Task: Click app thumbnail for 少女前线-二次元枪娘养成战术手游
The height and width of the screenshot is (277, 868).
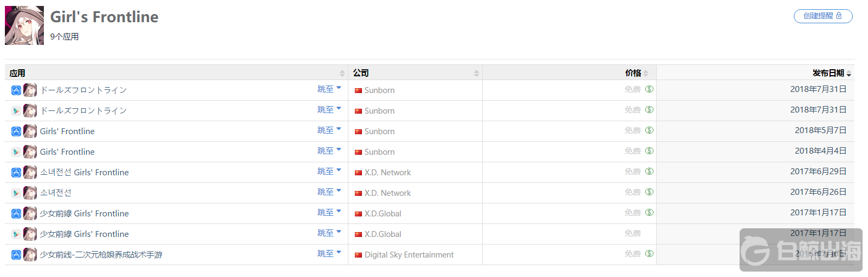Action: tap(30, 255)
